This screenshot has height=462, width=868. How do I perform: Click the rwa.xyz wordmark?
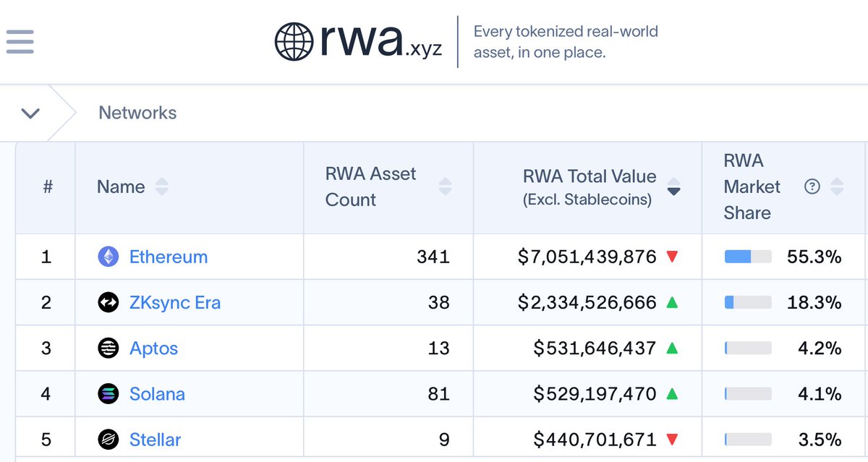(381, 42)
